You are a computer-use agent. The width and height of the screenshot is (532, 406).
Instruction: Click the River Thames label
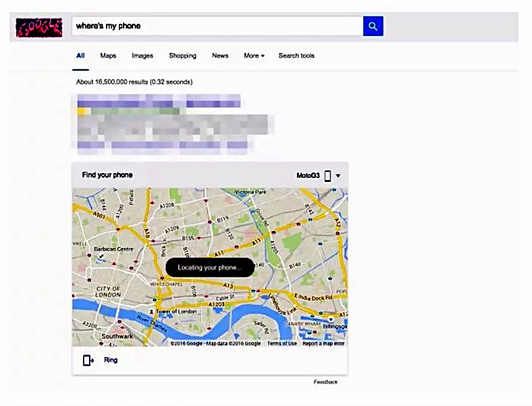152,324
